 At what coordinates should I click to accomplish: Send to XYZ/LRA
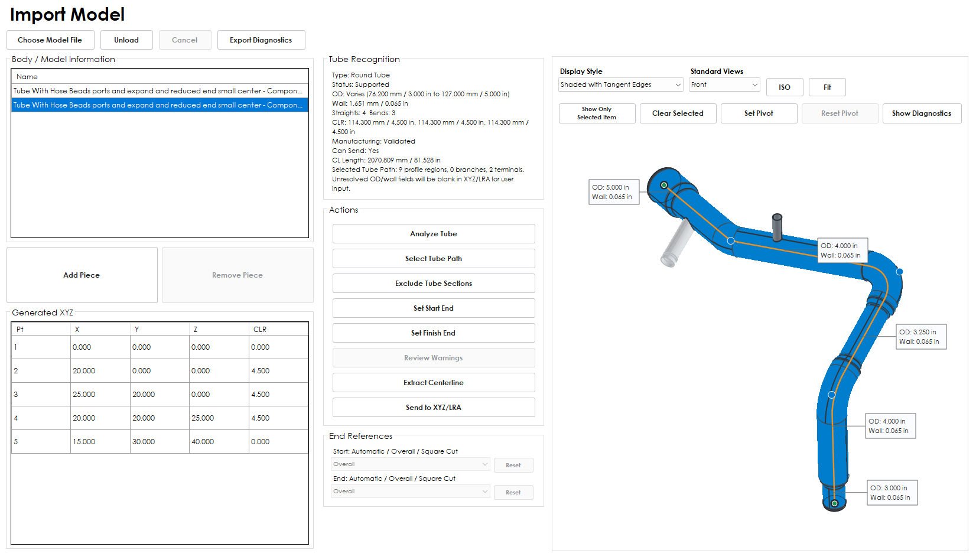pos(434,408)
